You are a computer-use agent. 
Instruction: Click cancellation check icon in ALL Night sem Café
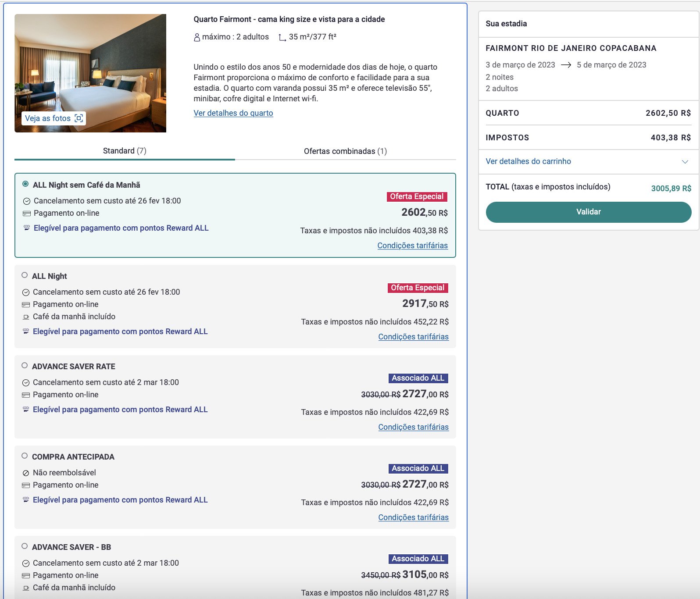[27, 201]
